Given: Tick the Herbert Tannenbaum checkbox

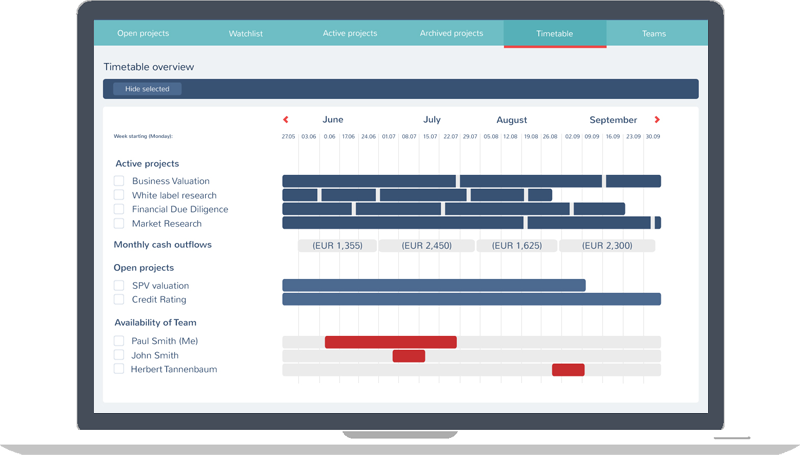Looking at the screenshot, I should coord(119,369).
